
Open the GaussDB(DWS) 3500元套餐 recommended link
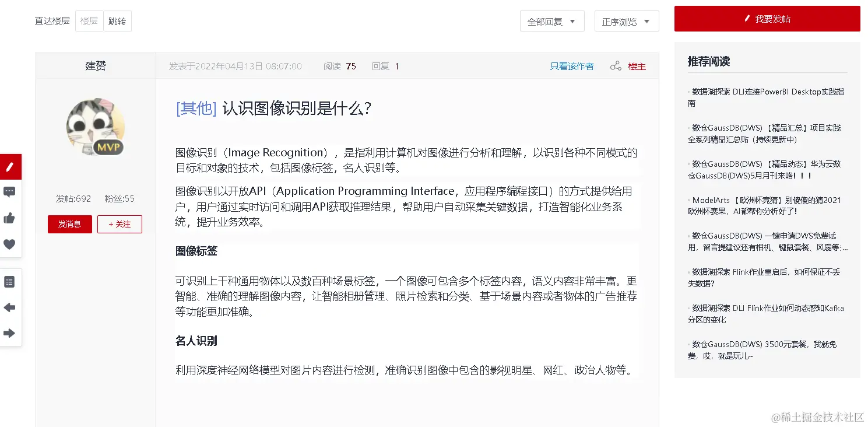point(762,350)
